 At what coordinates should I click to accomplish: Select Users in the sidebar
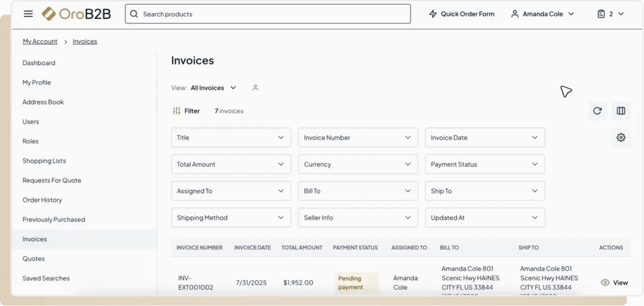pyautogui.click(x=30, y=121)
